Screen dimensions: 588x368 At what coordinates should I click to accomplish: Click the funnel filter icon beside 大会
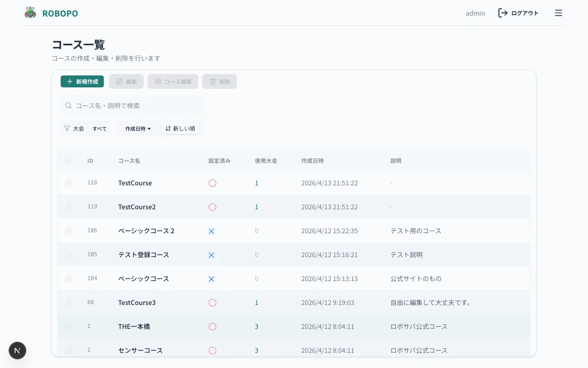(x=67, y=128)
